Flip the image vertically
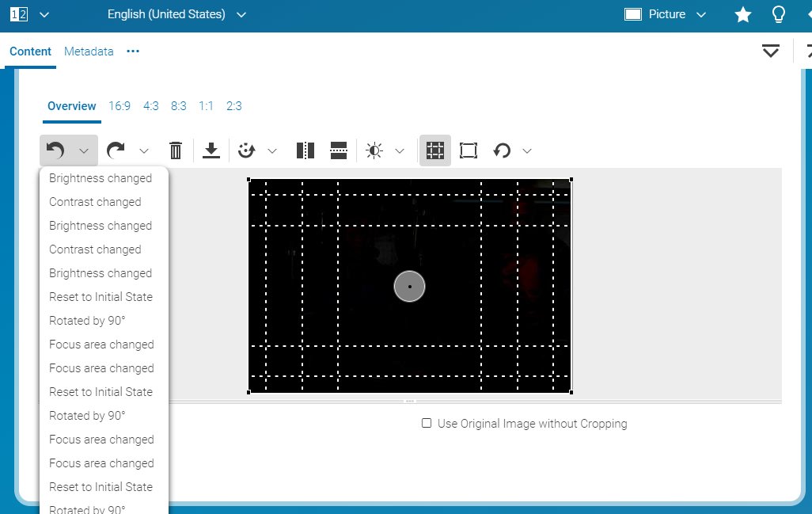Image resolution: width=812 pixels, height=514 pixels. [339, 150]
